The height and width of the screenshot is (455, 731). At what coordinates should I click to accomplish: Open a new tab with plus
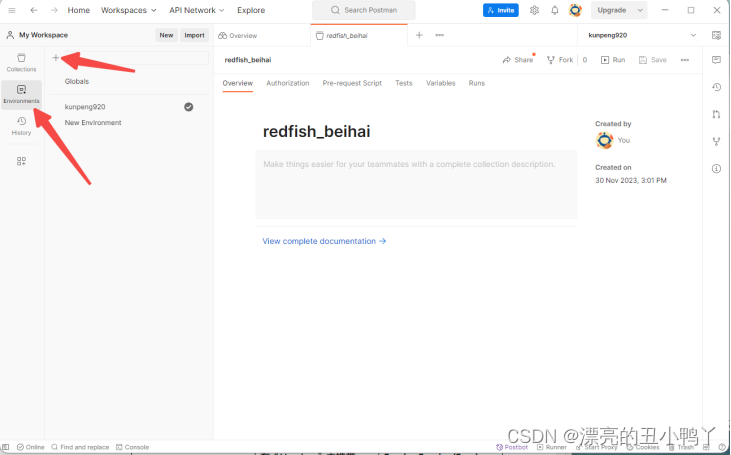pos(419,35)
